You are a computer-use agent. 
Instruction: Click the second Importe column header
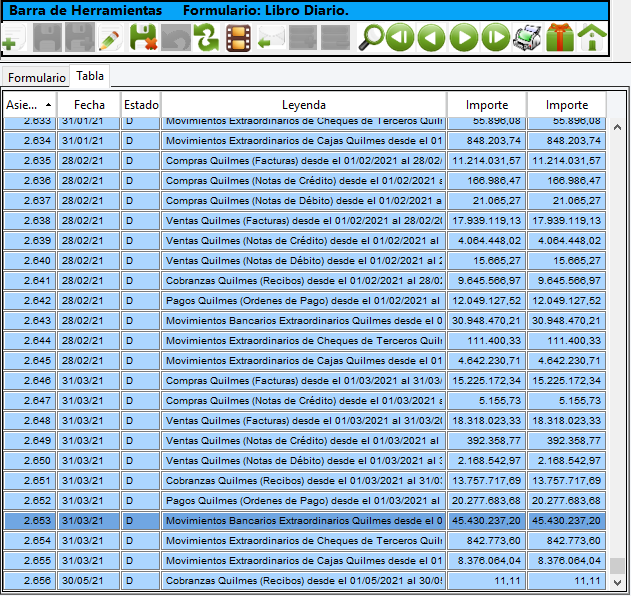tap(567, 105)
